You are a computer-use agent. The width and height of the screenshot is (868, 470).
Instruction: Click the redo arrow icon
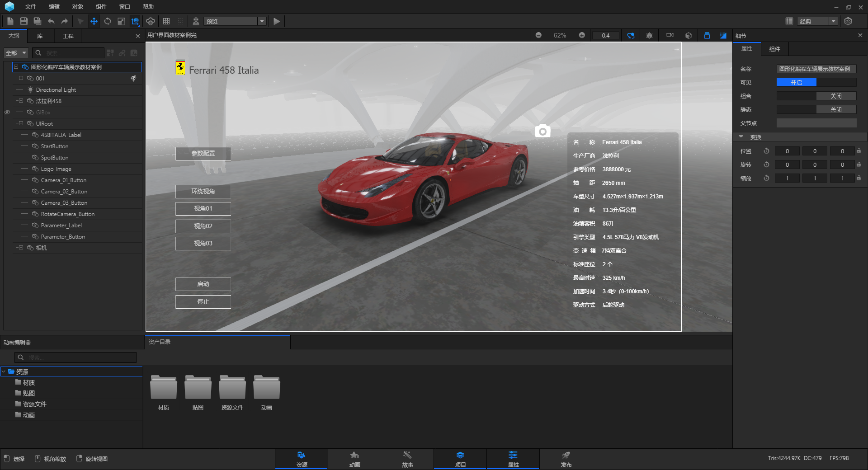tap(65, 21)
